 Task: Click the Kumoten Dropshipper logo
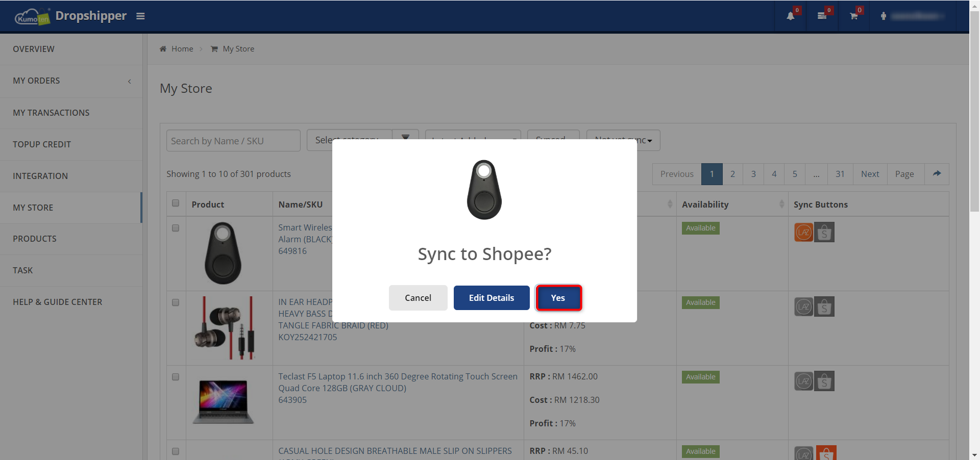point(70,16)
